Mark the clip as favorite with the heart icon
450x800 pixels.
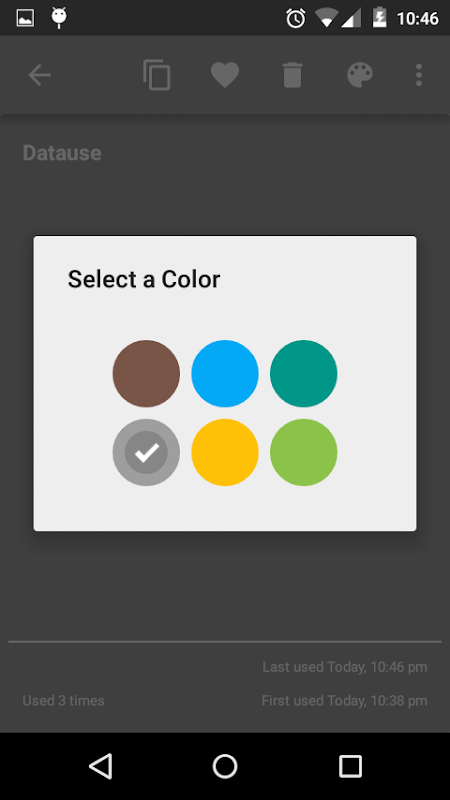225,76
